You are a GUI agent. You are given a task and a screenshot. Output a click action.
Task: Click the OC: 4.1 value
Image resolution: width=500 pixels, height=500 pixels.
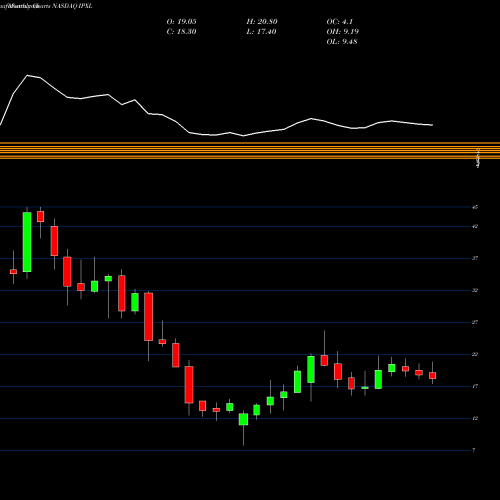[339, 22]
